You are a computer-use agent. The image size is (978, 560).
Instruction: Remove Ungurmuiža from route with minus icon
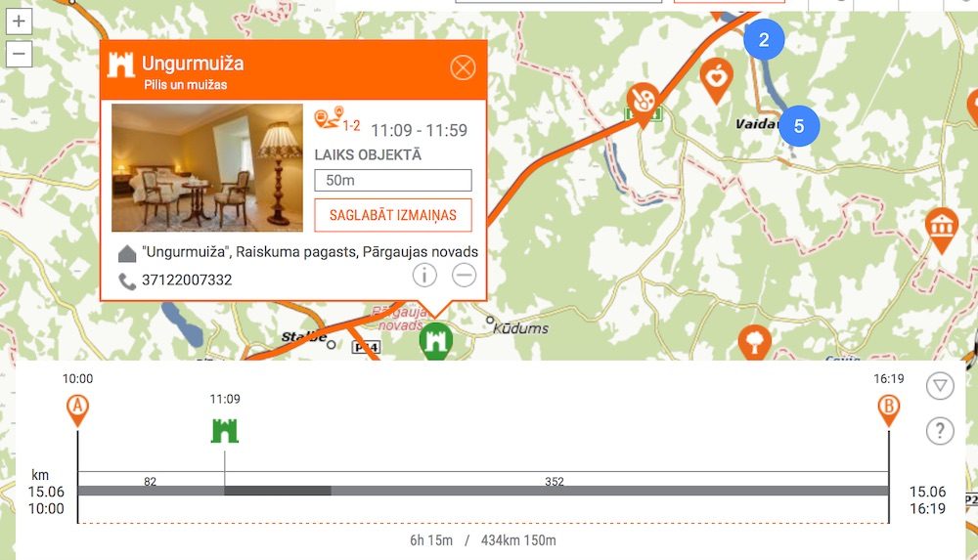coord(464,275)
